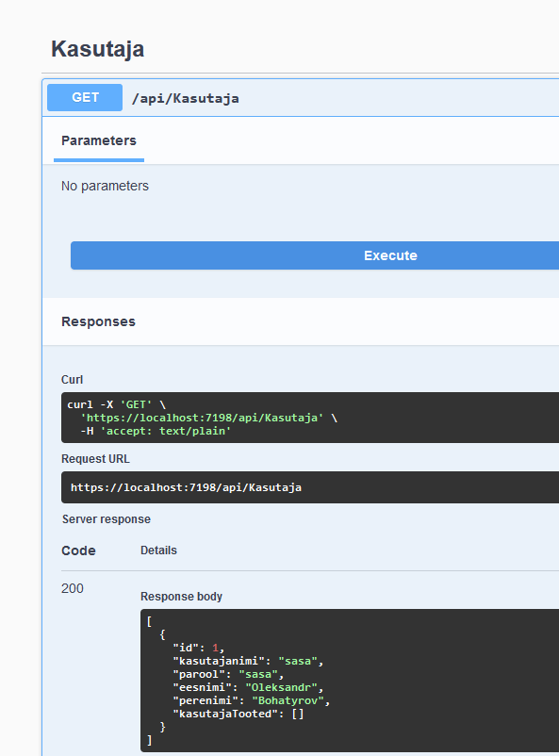This screenshot has width=559, height=756.
Task: Click the Code column header
Action: click(78, 551)
